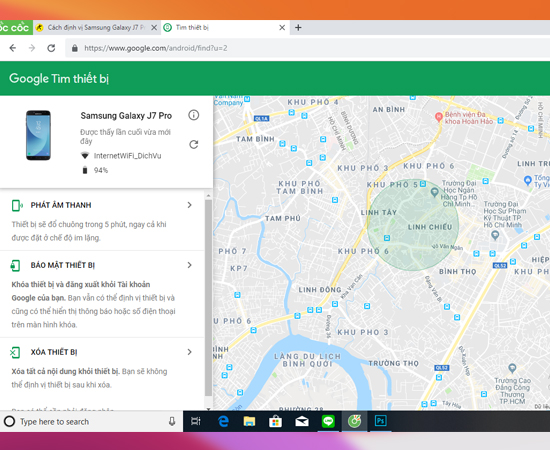
Task: Open device info icon for Galaxy J7 Pro
Action: point(194,115)
